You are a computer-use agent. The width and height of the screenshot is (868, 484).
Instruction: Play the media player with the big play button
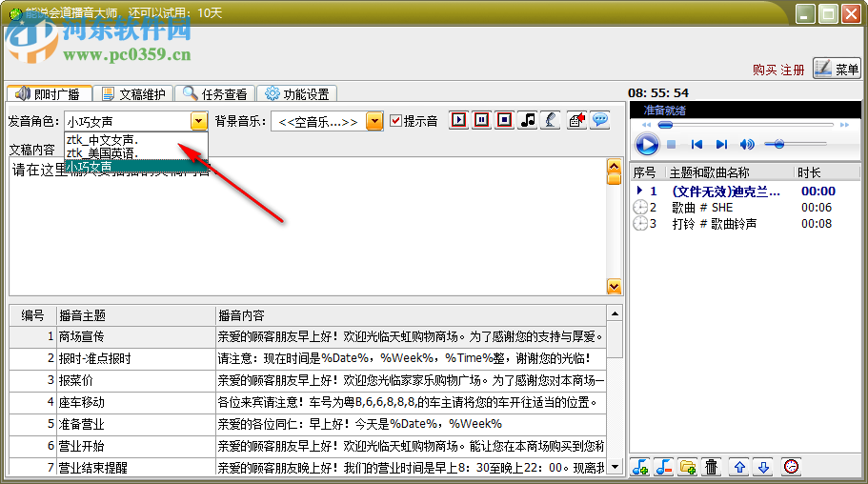tap(647, 145)
